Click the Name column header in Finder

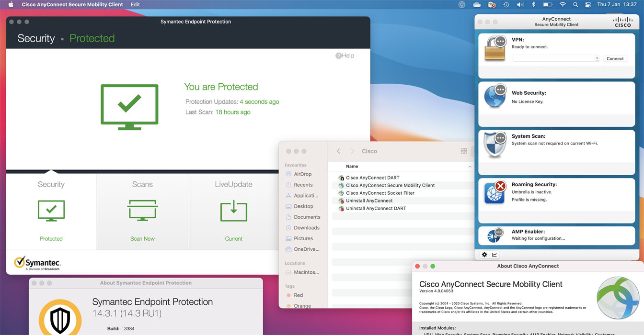tap(352, 167)
